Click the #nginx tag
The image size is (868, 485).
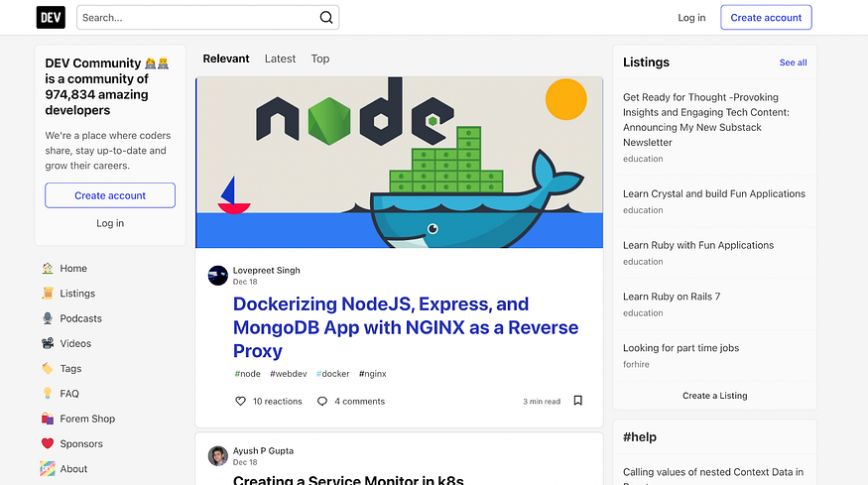pos(373,374)
